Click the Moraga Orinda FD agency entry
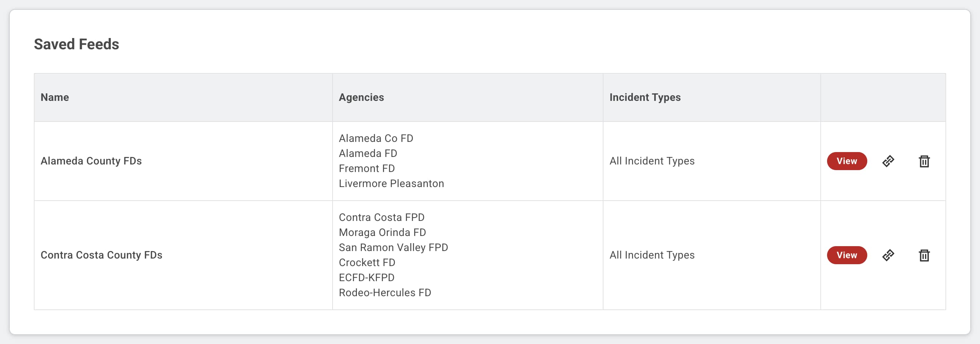 (x=382, y=232)
